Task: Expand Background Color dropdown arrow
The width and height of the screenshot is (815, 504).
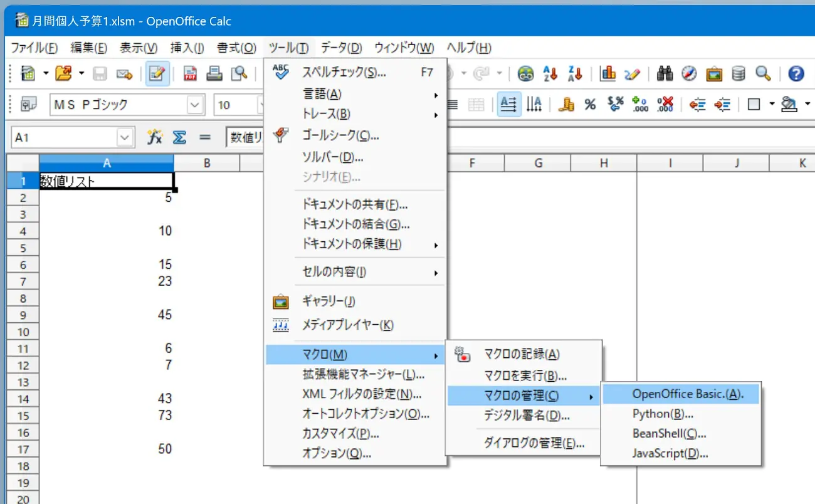Action: tap(807, 105)
